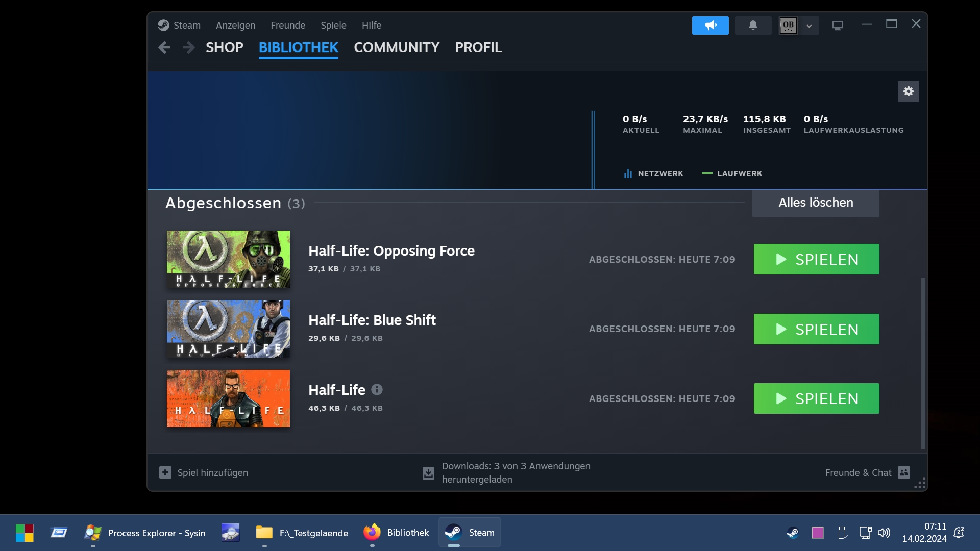
Task: Click the info icon next to Half-Life
Action: [377, 389]
